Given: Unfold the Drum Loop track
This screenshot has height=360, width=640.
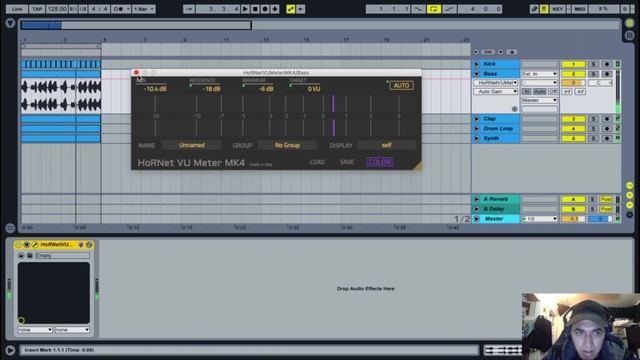Looking at the screenshot, I should coord(476,129).
